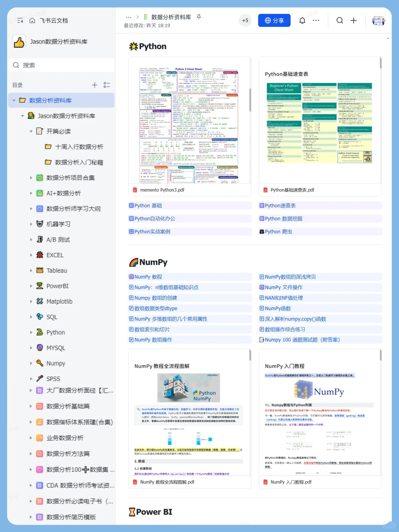Select A/B 测试 in the tree
Image resolution: width=399 pixels, height=532 pixels.
pos(58,240)
